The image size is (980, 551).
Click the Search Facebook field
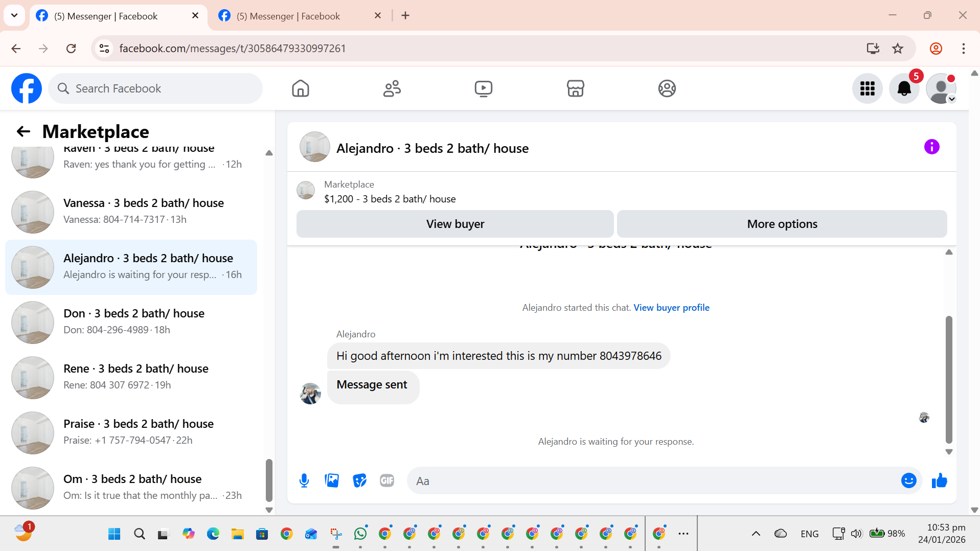[x=155, y=88]
